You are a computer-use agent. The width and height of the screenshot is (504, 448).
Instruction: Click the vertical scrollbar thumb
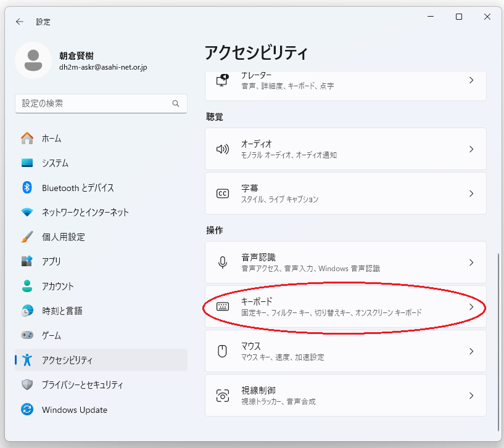pos(498,342)
